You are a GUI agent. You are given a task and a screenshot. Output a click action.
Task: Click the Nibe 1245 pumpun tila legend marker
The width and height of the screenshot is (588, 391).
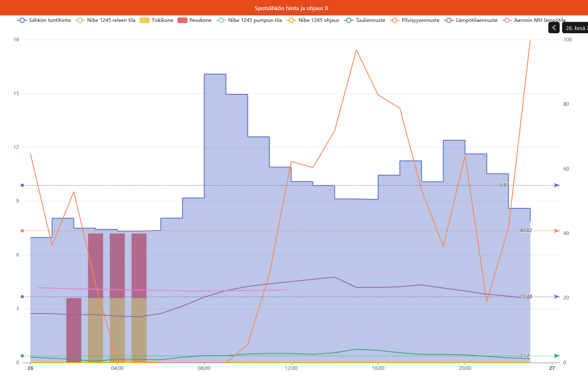221,20
